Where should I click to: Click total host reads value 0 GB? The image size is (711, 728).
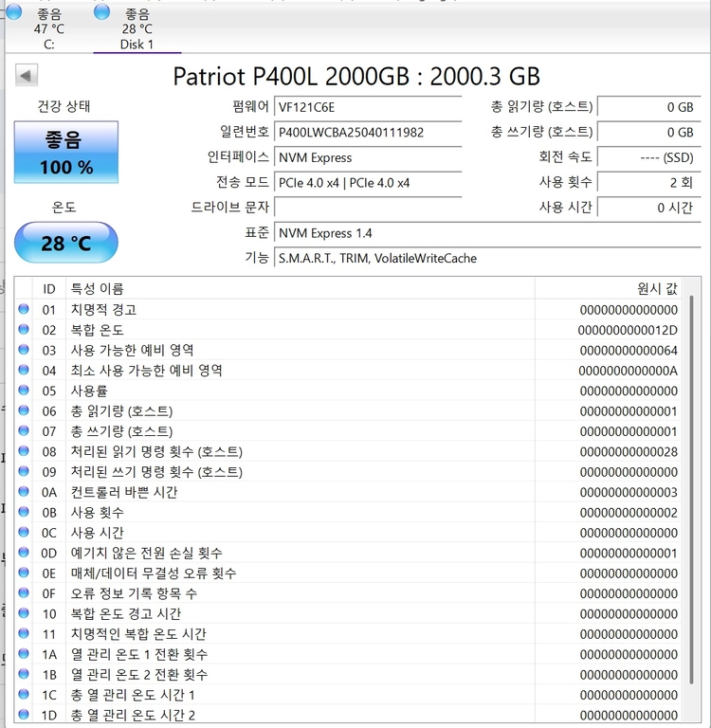(648, 107)
